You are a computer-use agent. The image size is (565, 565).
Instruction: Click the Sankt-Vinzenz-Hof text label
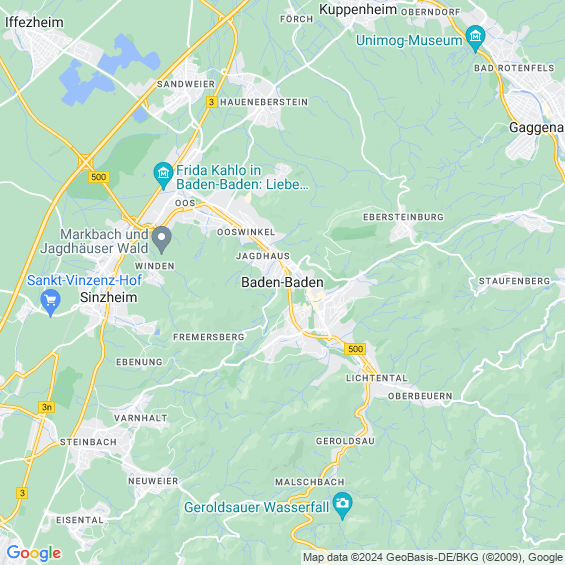(84, 280)
